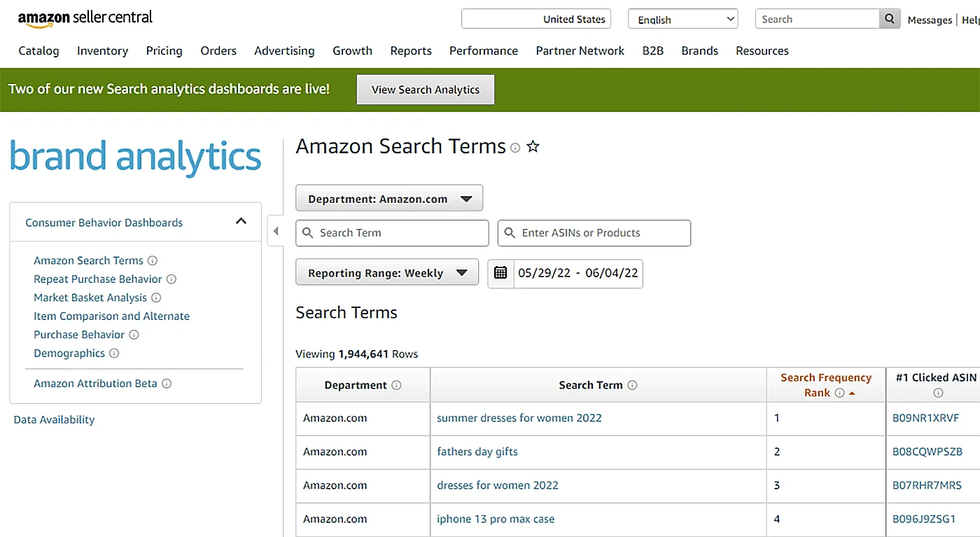Click the Search Term input field

[x=392, y=233]
